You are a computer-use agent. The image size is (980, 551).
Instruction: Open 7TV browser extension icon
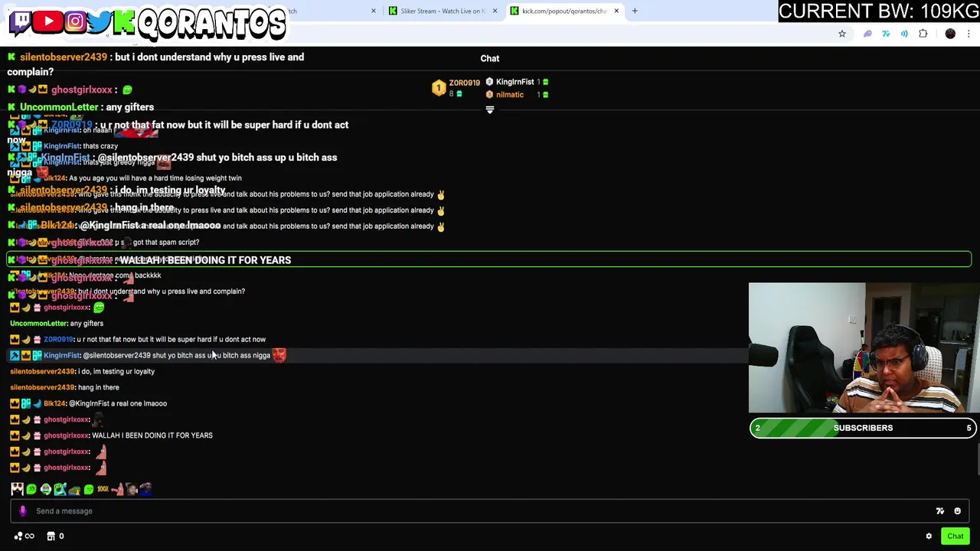coord(886,34)
